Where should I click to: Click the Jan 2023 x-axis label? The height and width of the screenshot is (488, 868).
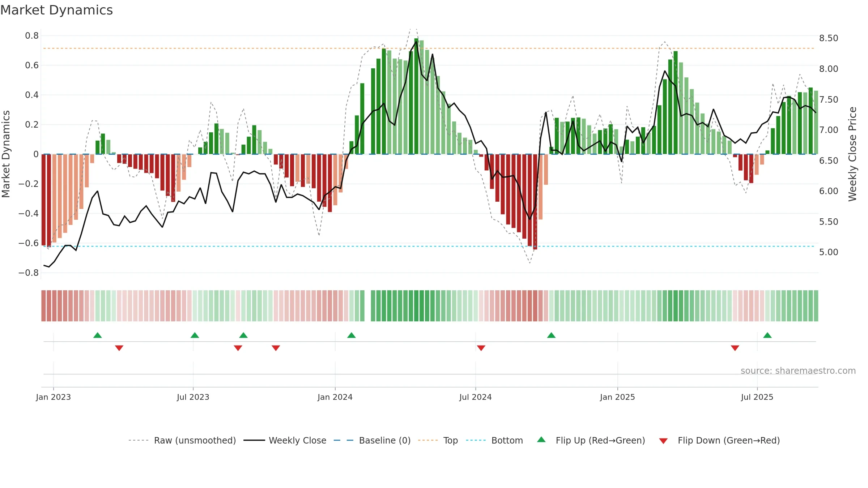coord(54,397)
